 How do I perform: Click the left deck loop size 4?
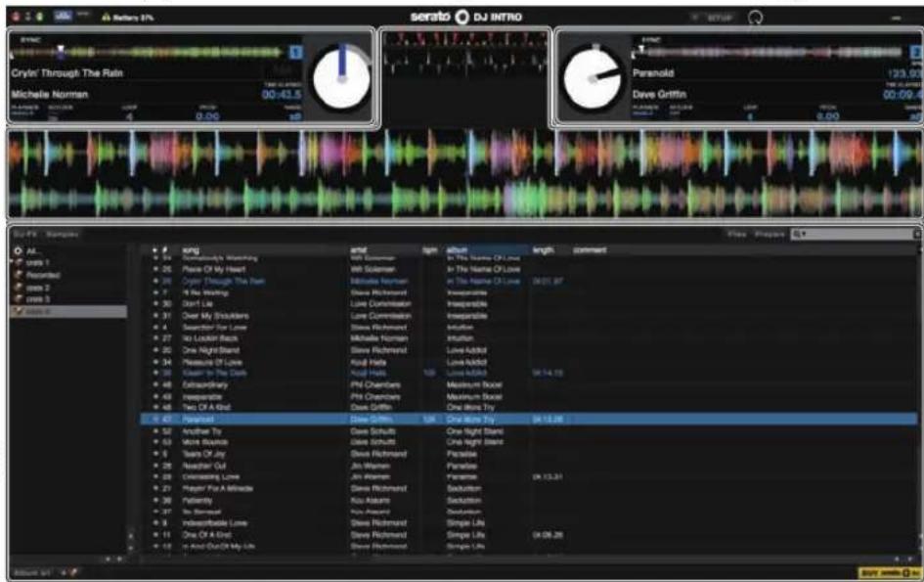point(129,116)
